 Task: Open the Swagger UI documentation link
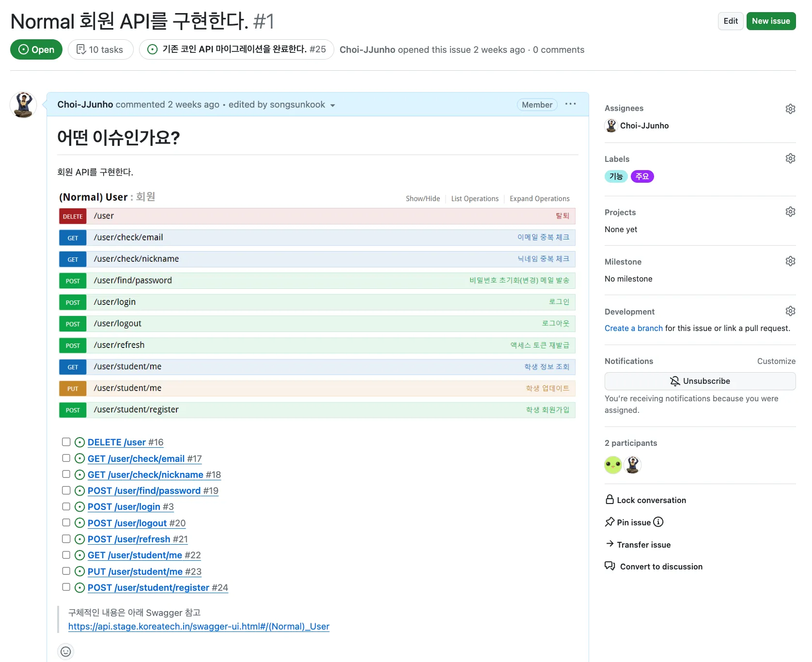[x=199, y=626]
